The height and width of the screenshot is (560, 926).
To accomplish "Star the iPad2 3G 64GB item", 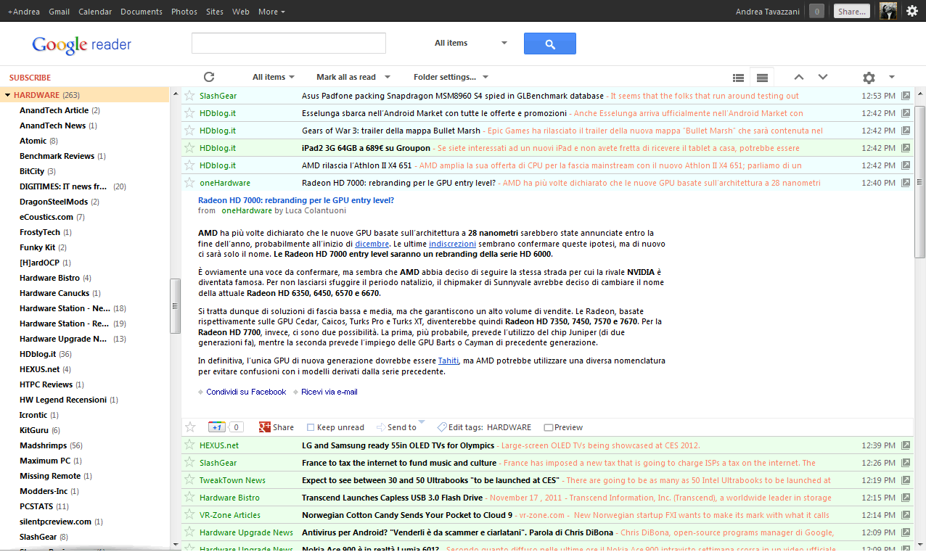I will point(189,148).
